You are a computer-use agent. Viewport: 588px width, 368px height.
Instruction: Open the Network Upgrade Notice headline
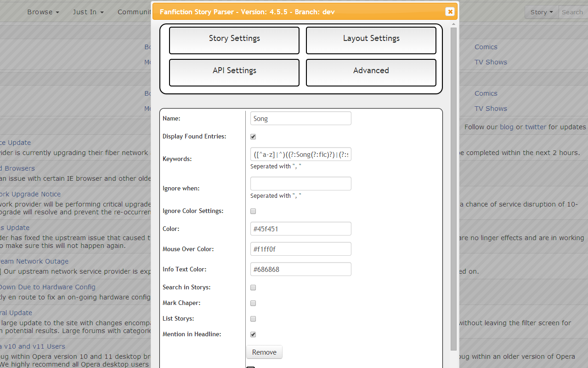[30, 194]
